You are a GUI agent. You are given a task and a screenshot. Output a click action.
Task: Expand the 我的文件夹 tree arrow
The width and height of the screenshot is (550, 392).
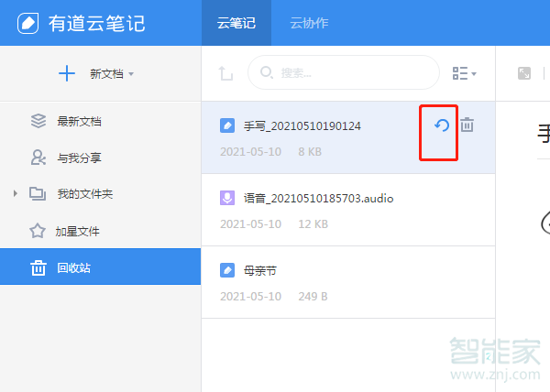click(x=15, y=194)
